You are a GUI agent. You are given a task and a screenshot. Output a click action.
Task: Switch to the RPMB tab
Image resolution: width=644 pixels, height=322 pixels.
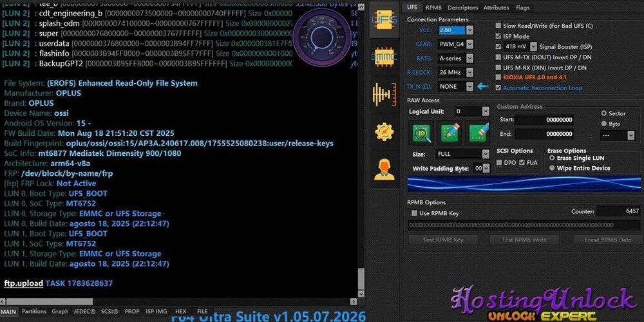[x=433, y=7]
